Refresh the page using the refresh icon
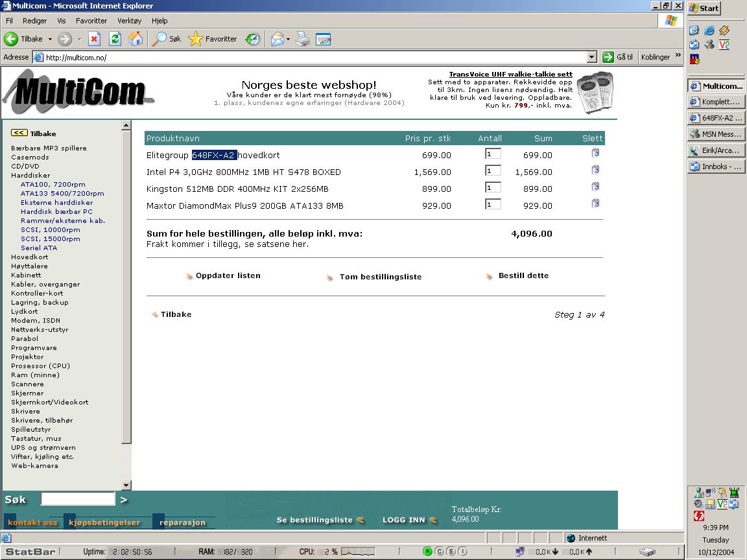This screenshot has width=747, height=560. point(115,39)
